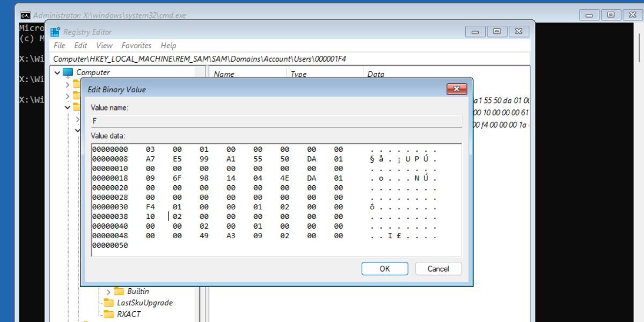Viewport: 644px width, 322px height.
Task: Click the Builtin folder in the sidebar
Action: pyautogui.click(x=137, y=291)
